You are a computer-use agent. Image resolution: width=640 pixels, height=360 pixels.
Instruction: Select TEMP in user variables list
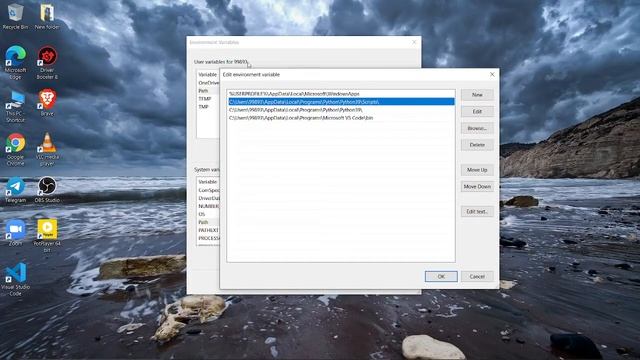point(209,99)
